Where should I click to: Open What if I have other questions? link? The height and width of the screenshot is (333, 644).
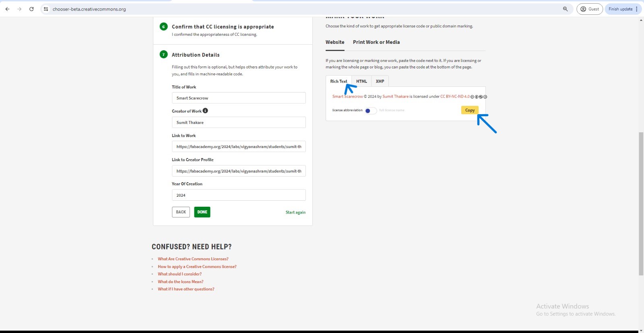click(186, 289)
